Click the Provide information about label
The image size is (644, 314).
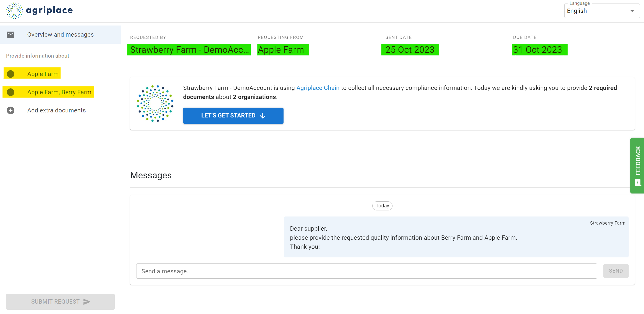(38, 56)
